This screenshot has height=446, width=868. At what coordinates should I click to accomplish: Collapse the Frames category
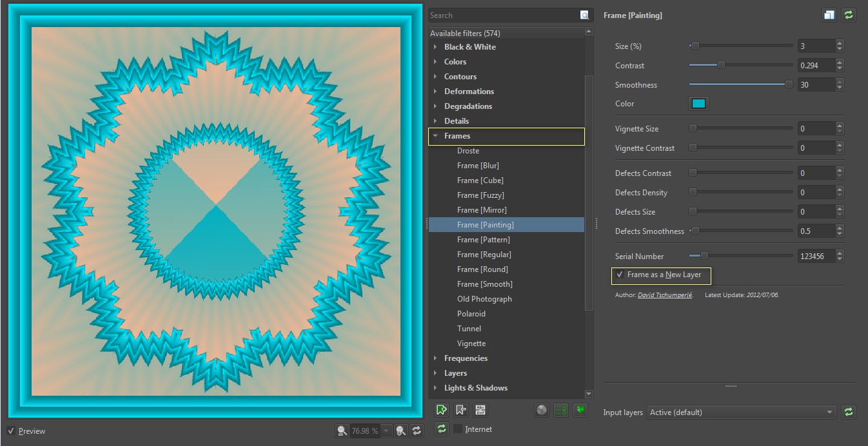click(x=435, y=136)
